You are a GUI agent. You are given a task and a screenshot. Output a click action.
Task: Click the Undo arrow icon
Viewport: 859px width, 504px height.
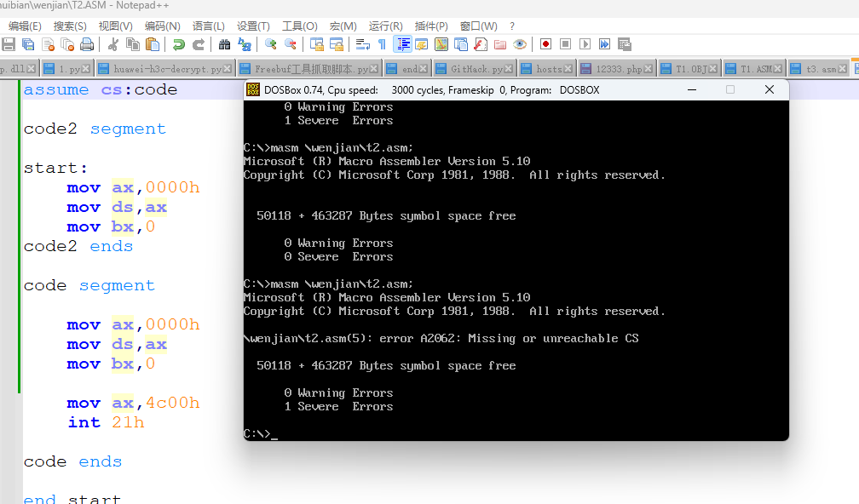pyautogui.click(x=178, y=44)
